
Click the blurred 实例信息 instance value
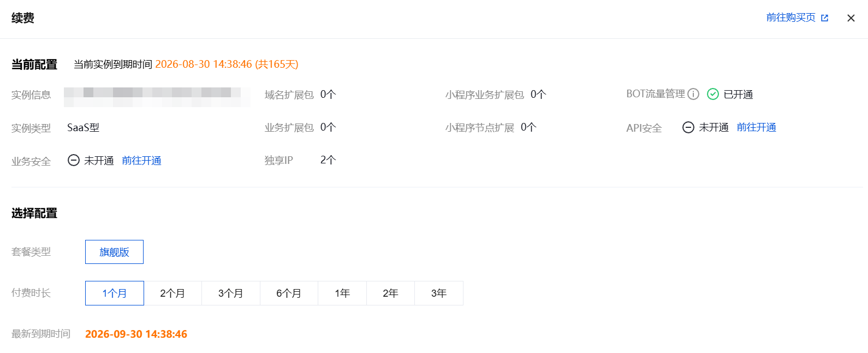coord(157,97)
